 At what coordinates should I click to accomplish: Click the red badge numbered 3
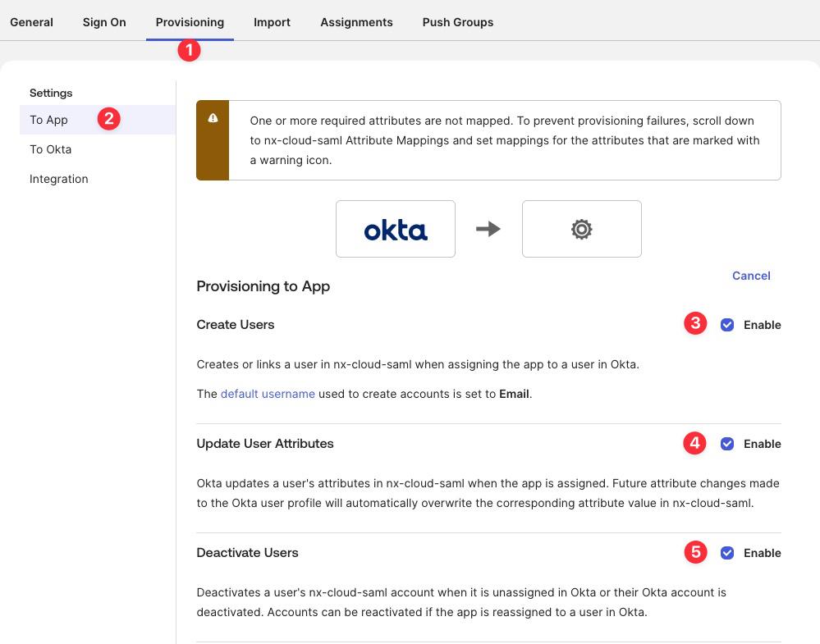(694, 324)
